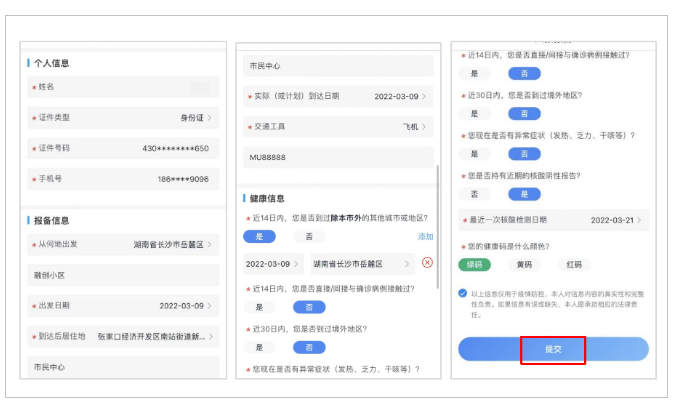Select 否 for visiting other cities outside 本市
674x406 pixels.
308,237
